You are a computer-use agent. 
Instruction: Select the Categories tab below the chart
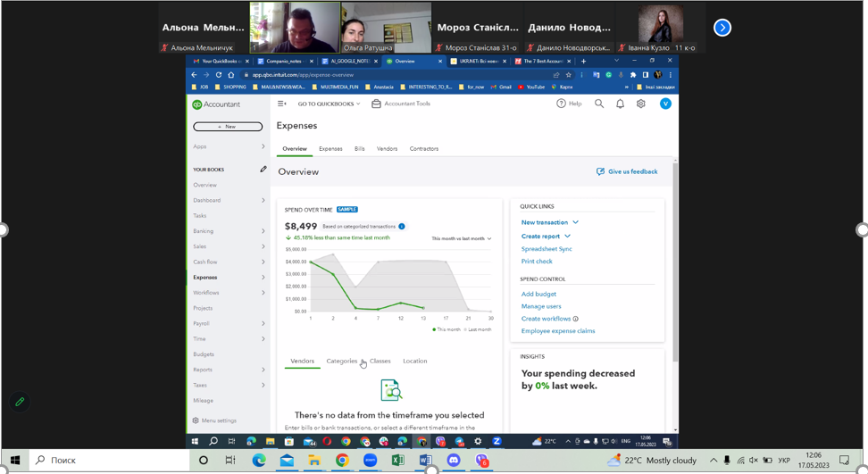[x=341, y=362]
